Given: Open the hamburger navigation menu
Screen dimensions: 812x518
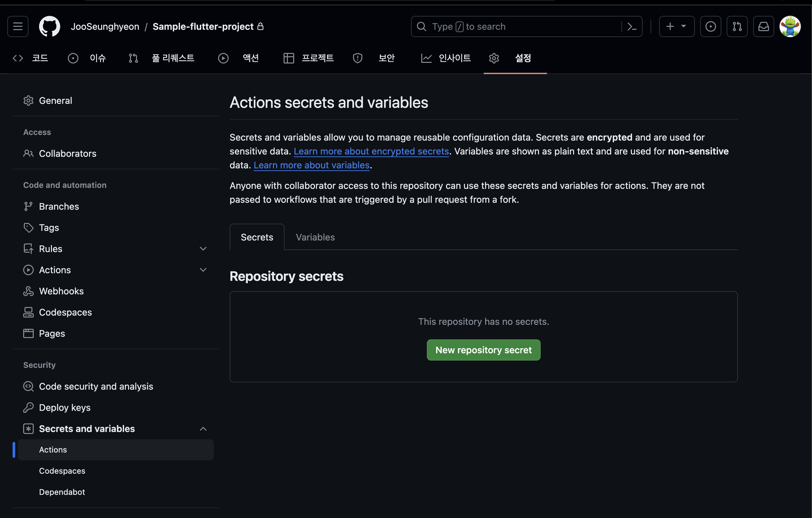Looking at the screenshot, I should coord(18,26).
